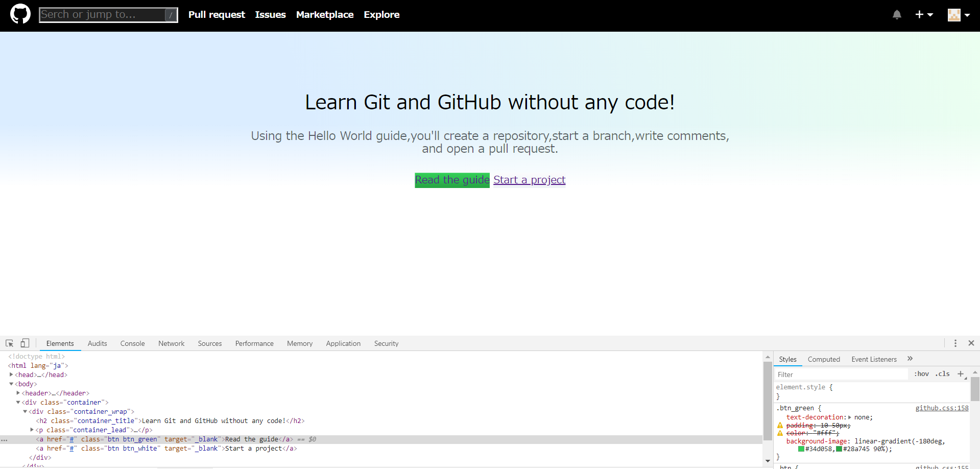Open the user avatar menu

click(959, 15)
